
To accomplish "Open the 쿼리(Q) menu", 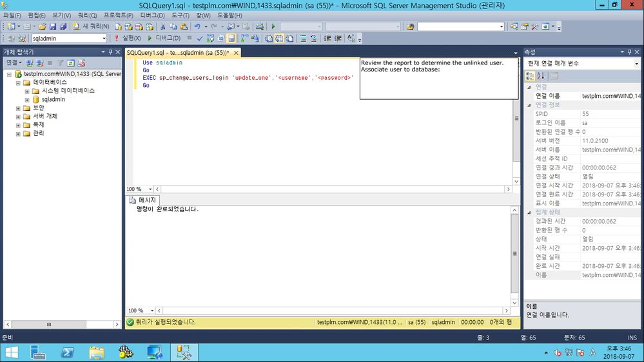I will click(87, 15).
